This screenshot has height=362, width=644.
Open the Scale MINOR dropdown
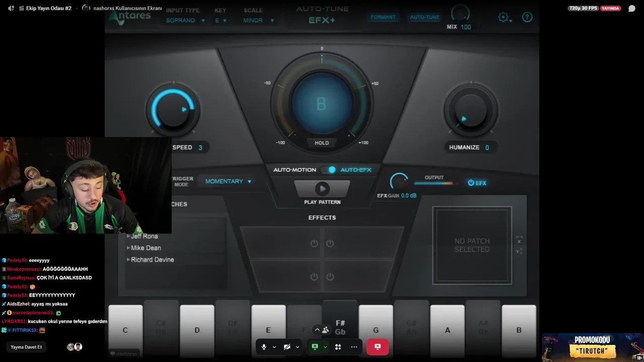[259, 21]
